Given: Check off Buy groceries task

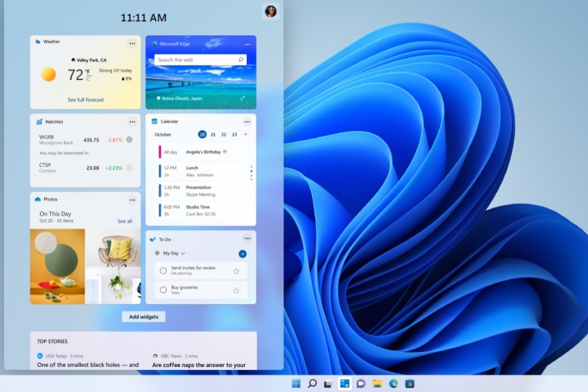Looking at the screenshot, I should click(x=163, y=290).
